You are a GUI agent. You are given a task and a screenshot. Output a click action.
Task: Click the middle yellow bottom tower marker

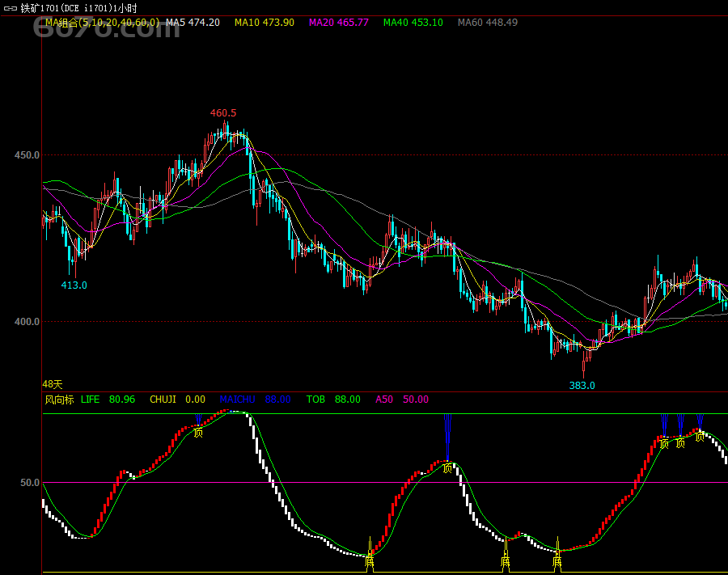[506, 554]
